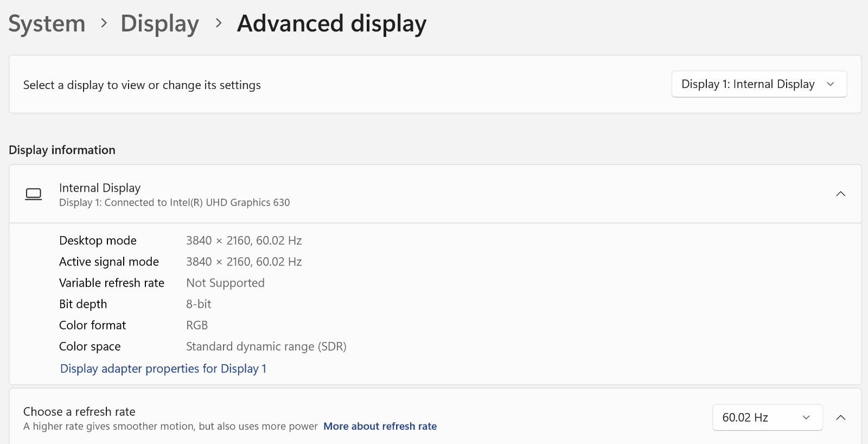
Task: Open More about refresh rate link
Action: [x=380, y=426]
